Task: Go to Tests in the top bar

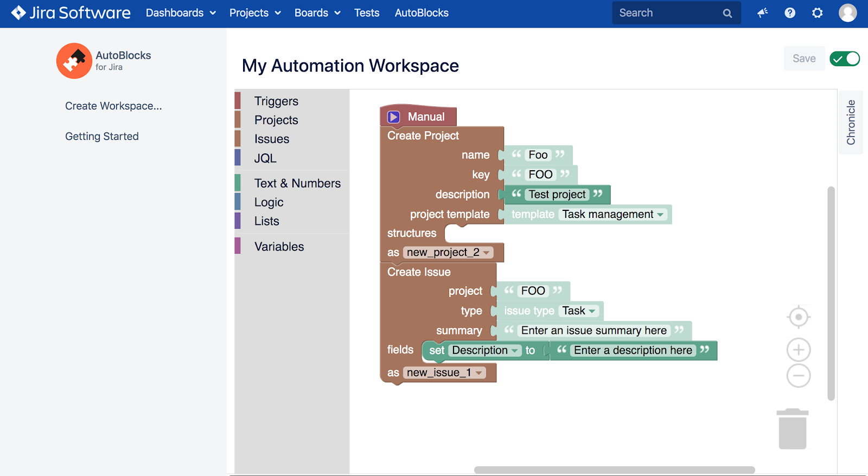Action: [x=367, y=13]
